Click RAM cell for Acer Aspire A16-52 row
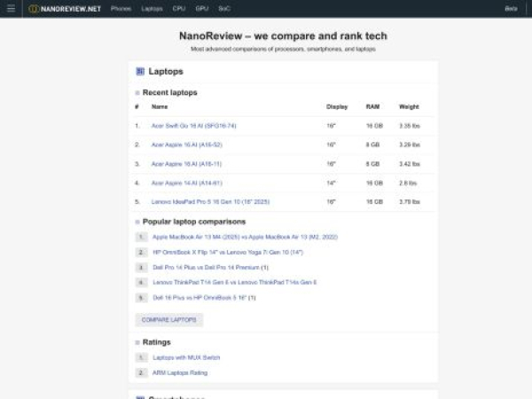 pyautogui.click(x=372, y=145)
